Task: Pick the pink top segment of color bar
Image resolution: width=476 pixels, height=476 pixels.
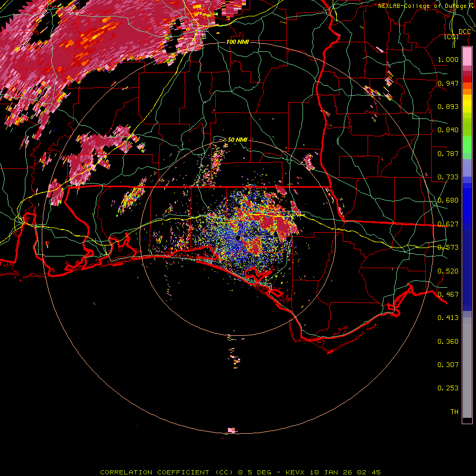Action: 467,57
